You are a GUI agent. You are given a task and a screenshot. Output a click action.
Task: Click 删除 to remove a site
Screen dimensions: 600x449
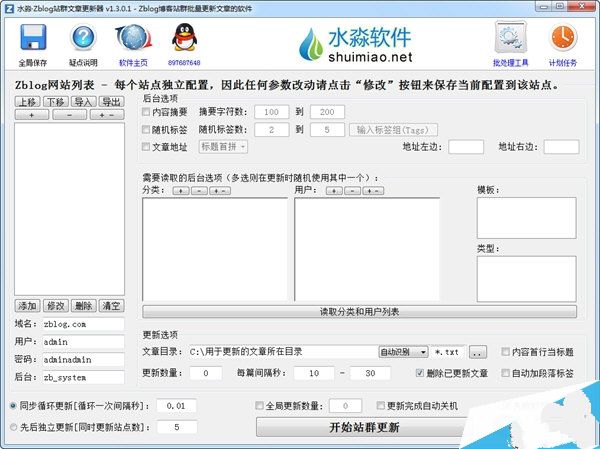(83, 305)
